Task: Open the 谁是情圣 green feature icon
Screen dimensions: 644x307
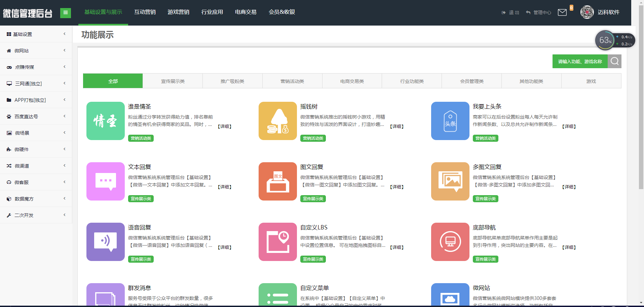Action: pyautogui.click(x=106, y=121)
